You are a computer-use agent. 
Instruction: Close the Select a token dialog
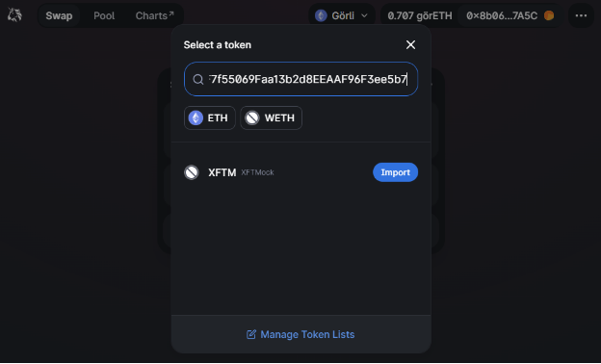click(x=410, y=45)
